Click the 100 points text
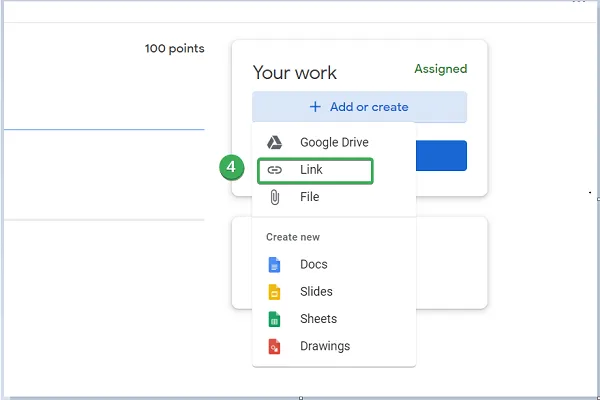The height and width of the screenshot is (400, 600). click(174, 49)
